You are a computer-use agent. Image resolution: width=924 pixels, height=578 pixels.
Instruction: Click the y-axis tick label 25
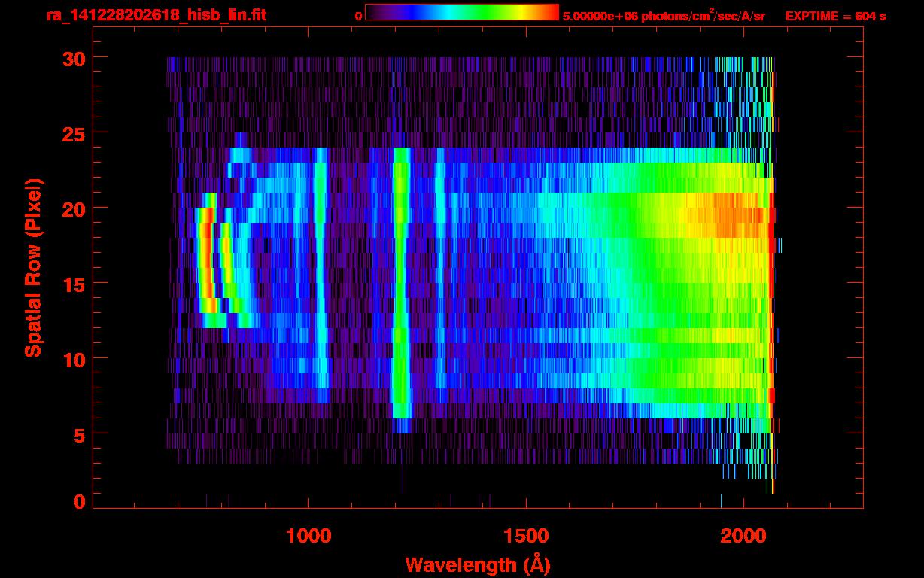72,133
